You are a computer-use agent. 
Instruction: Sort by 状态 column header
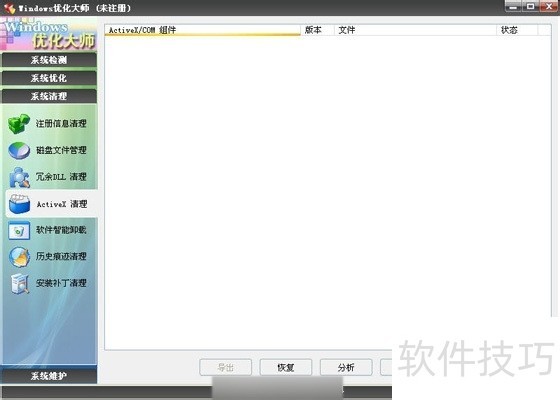517,30
